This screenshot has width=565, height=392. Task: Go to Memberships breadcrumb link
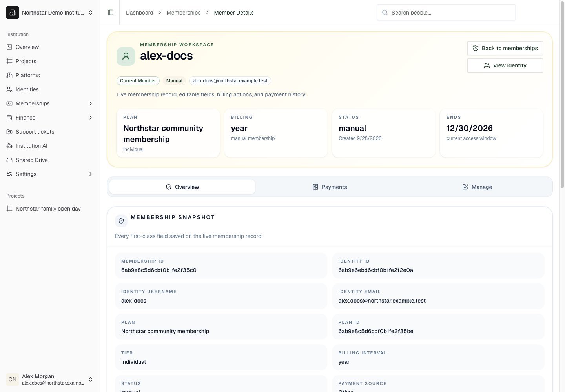(x=184, y=13)
